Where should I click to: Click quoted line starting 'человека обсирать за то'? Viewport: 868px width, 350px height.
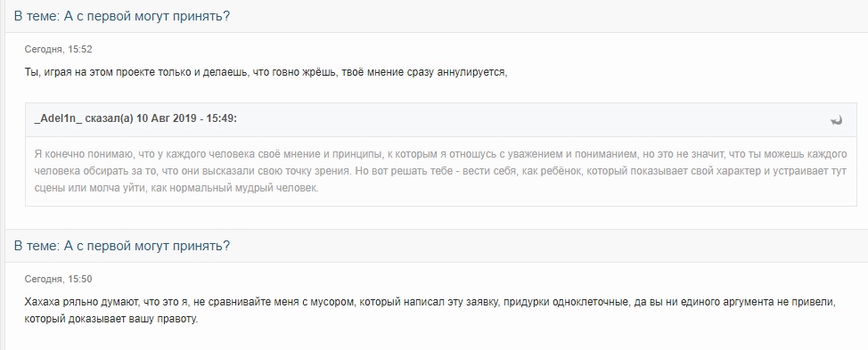coord(440,171)
